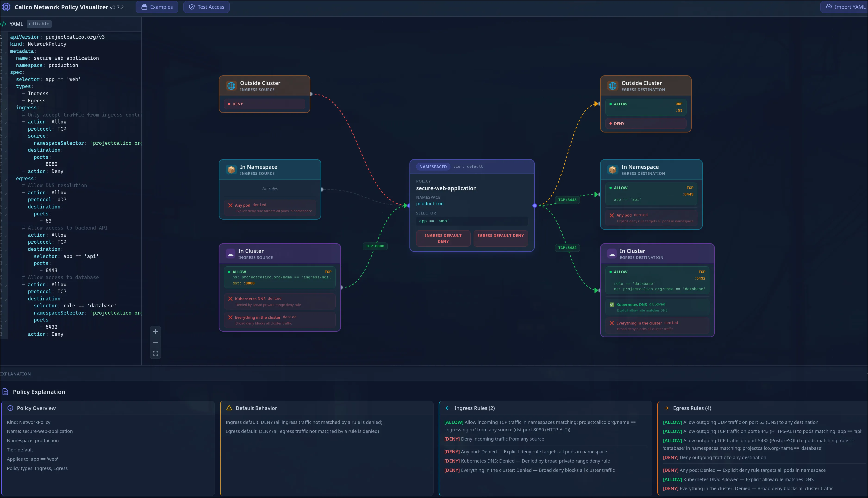Click the TCP:5432 edge label

(x=567, y=248)
